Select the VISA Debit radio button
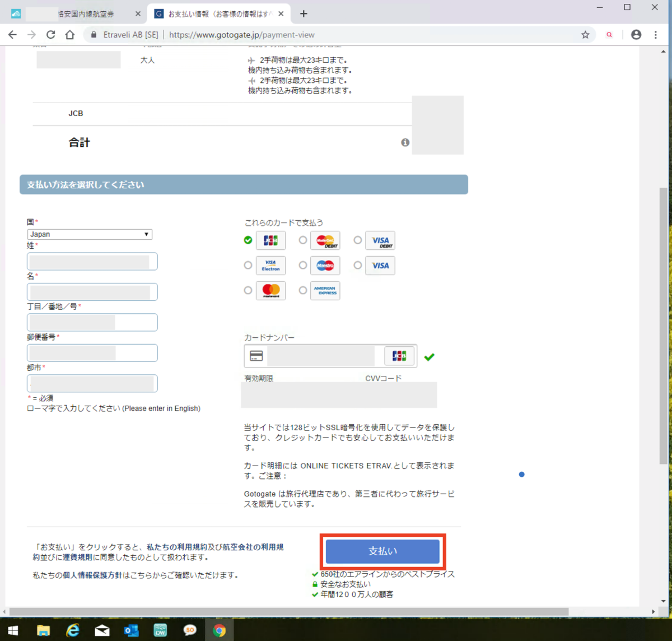 357,240
